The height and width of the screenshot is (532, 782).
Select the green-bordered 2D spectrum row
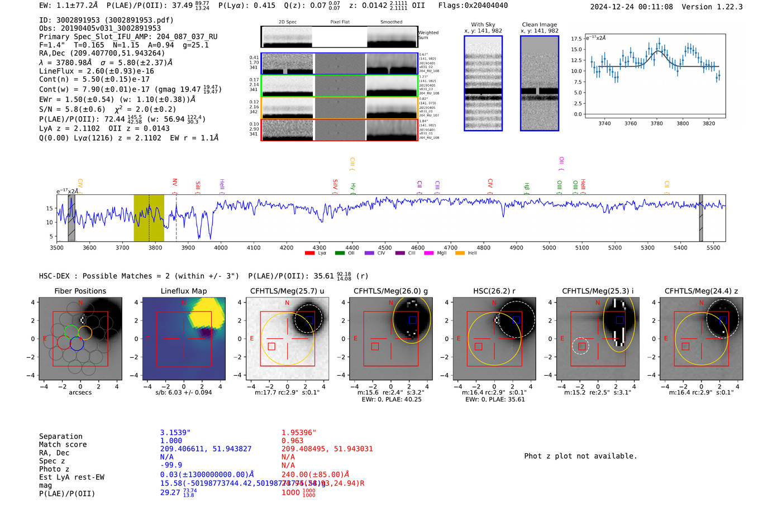click(339, 86)
